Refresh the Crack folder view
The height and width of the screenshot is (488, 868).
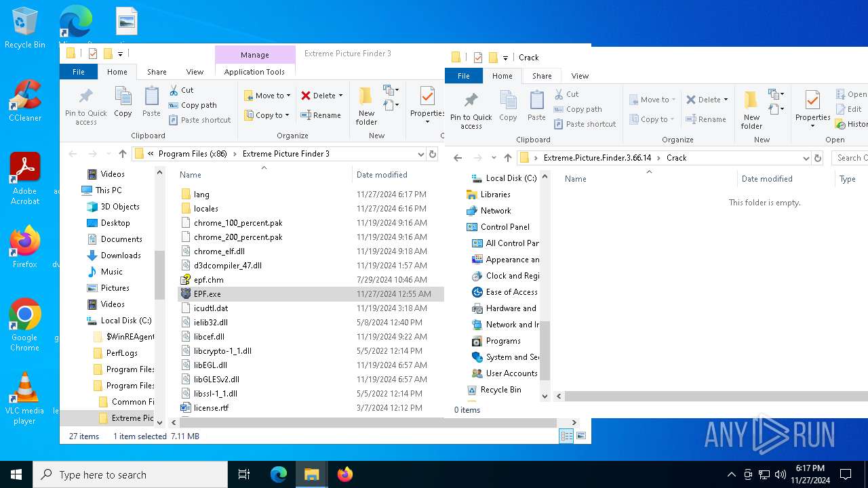click(x=818, y=158)
